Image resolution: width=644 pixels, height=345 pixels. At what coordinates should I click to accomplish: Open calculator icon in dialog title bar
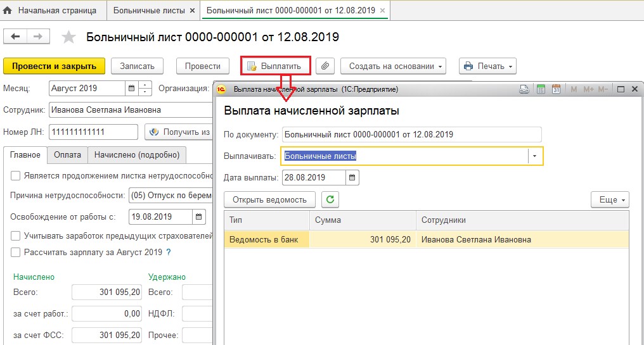(541, 89)
